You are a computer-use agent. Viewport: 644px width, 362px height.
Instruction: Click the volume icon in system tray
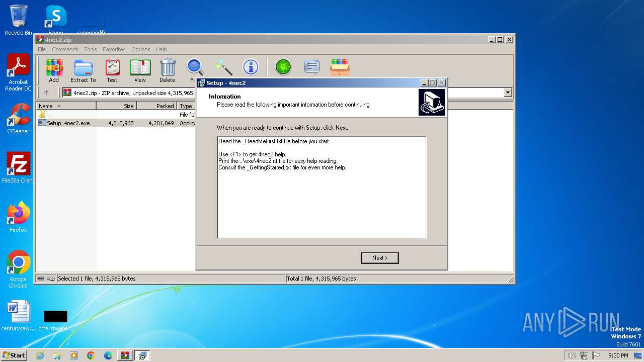(572, 355)
